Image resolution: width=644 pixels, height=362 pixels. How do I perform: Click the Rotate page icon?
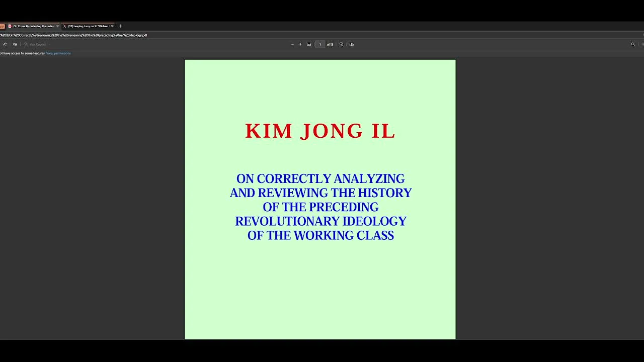point(341,44)
